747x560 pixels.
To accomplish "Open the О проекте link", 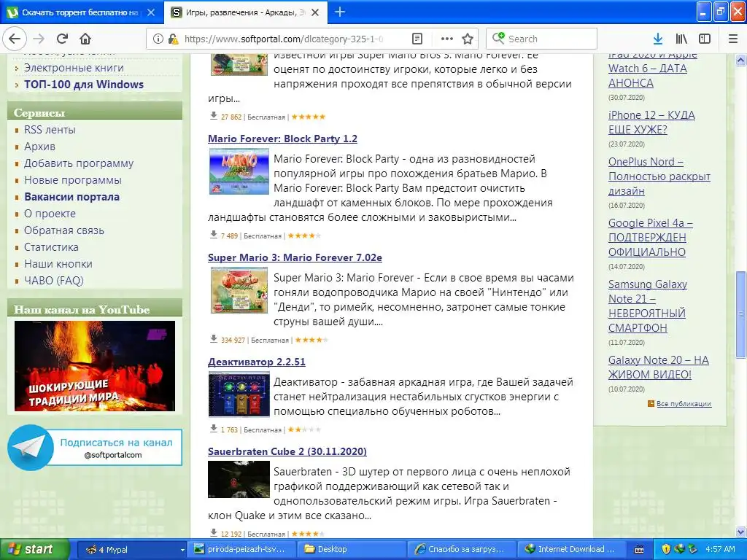I will click(x=50, y=214).
